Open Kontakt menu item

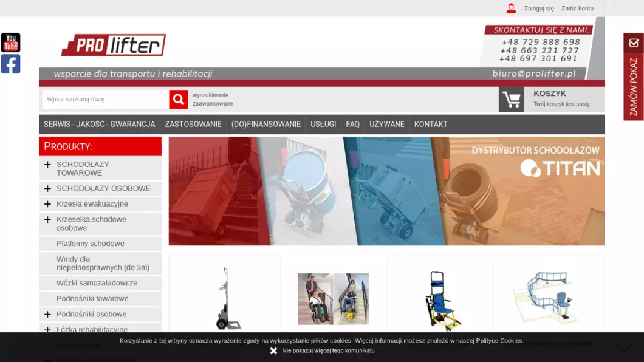tap(431, 125)
